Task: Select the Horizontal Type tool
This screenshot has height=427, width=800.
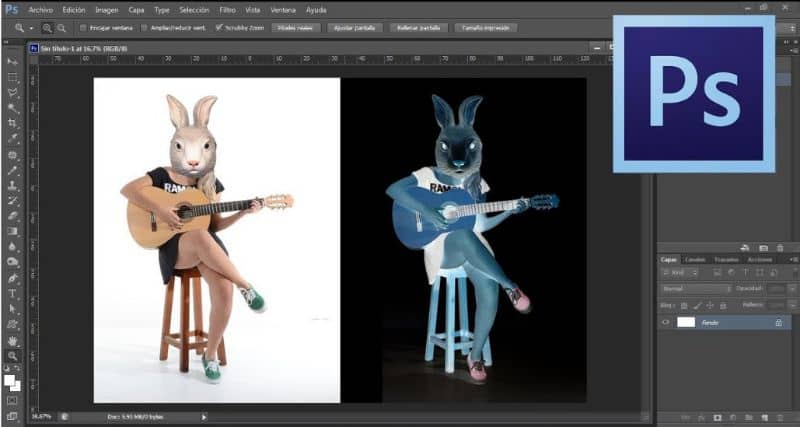Action: (13, 294)
